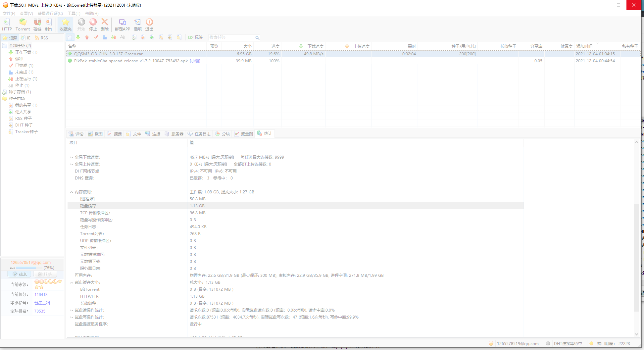
Task: Click the 信息 button in account panel
Action: (x=20, y=274)
